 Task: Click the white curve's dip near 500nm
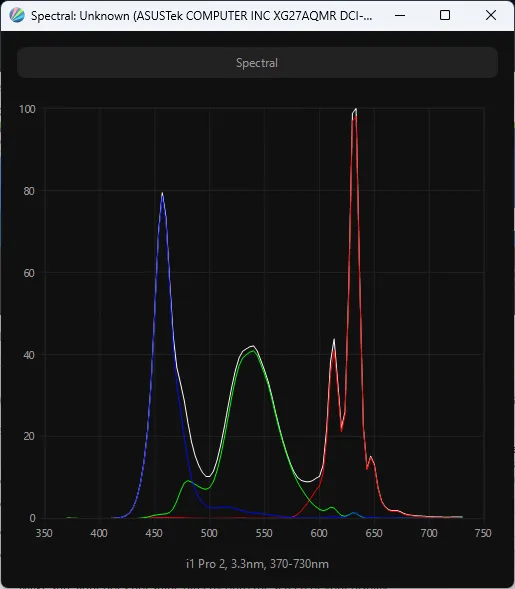click(x=208, y=477)
